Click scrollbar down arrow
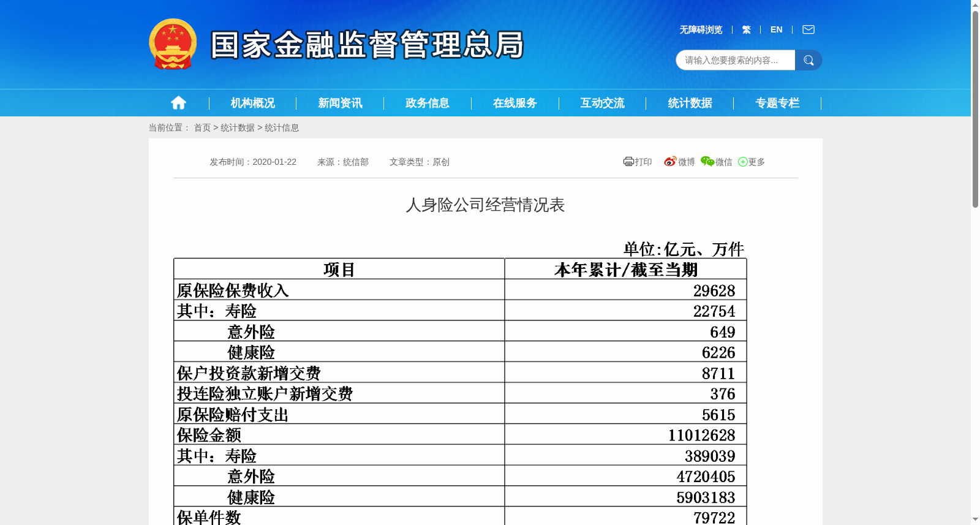The height and width of the screenshot is (525, 980). tap(975, 519)
